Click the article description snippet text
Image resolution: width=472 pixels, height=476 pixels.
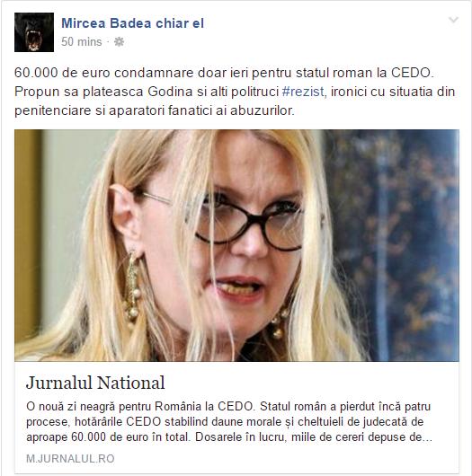[229, 422]
